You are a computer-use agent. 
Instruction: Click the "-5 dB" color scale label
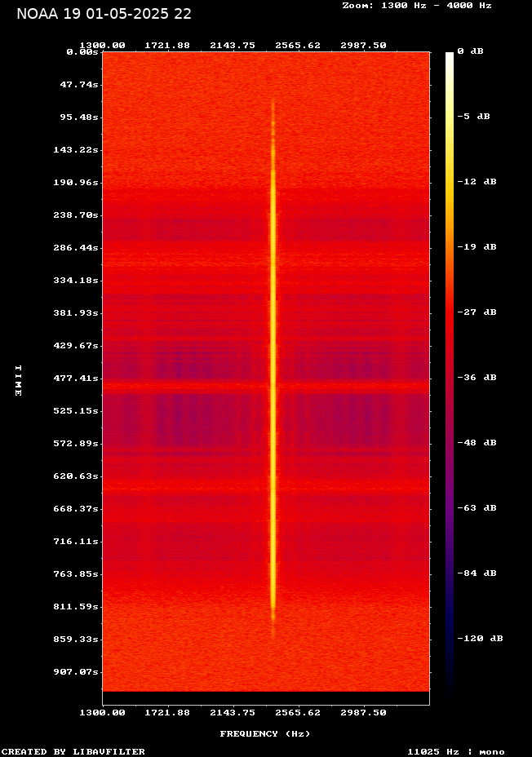(473, 117)
